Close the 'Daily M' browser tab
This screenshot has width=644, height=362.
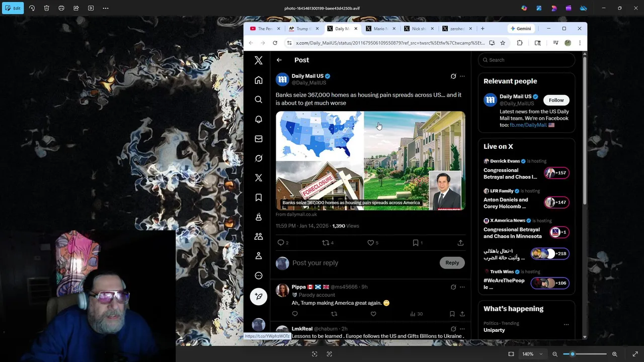pyautogui.click(x=356, y=29)
